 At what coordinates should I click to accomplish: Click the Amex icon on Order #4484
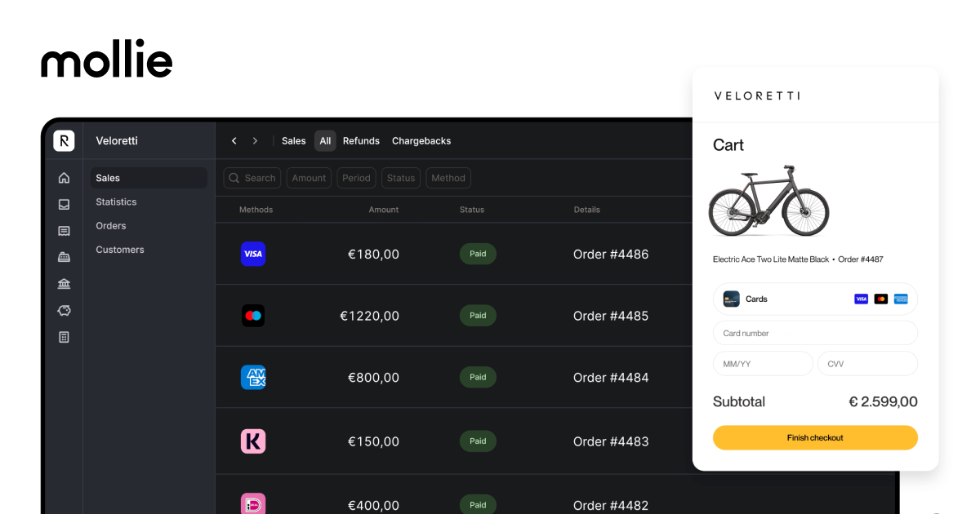pos(253,377)
